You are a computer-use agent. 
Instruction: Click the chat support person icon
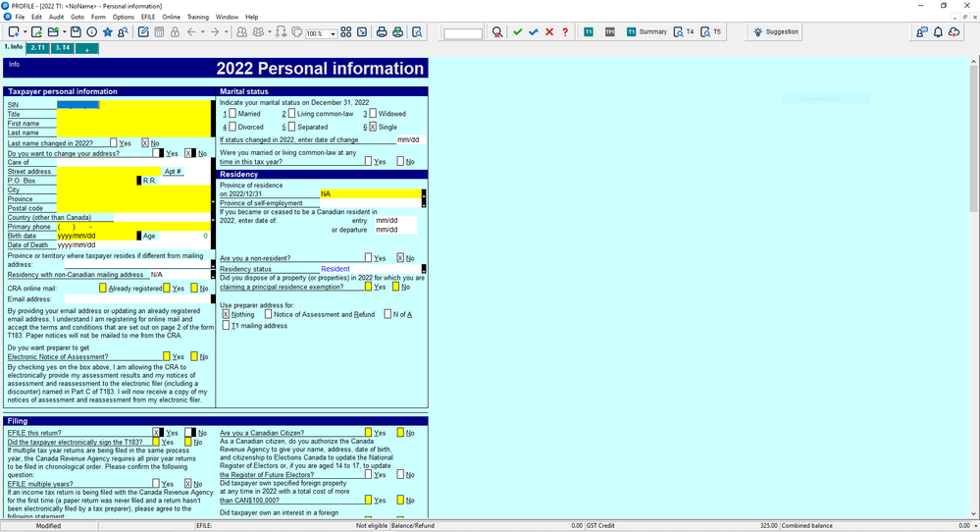(922, 31)
